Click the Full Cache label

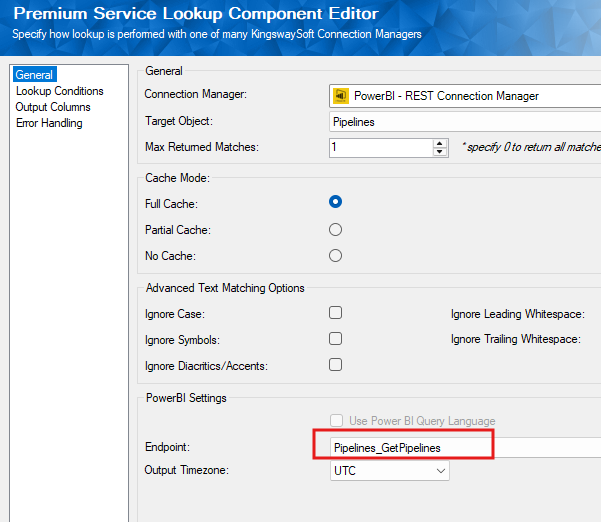(171, 204)
